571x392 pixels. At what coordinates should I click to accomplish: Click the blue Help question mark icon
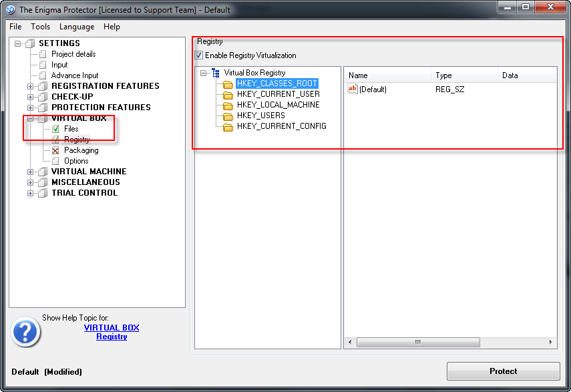(25, 332)
